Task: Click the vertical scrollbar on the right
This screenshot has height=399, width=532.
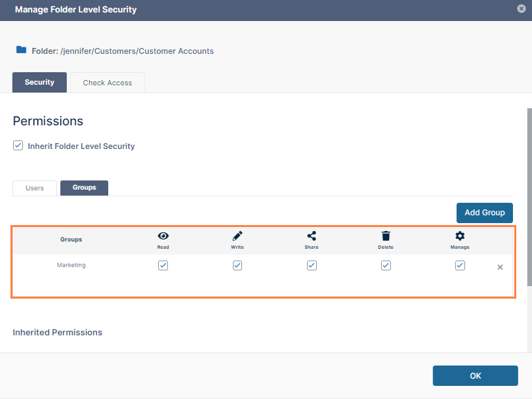Action: pos(529,197)
